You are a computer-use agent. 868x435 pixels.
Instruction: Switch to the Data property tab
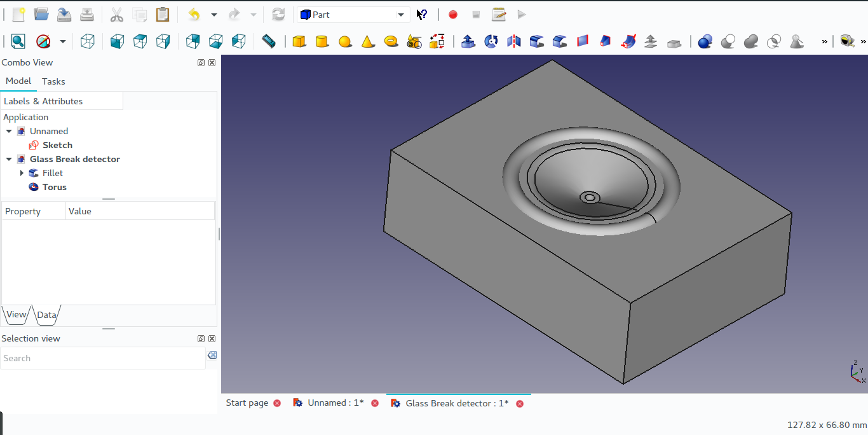[46, 315]
